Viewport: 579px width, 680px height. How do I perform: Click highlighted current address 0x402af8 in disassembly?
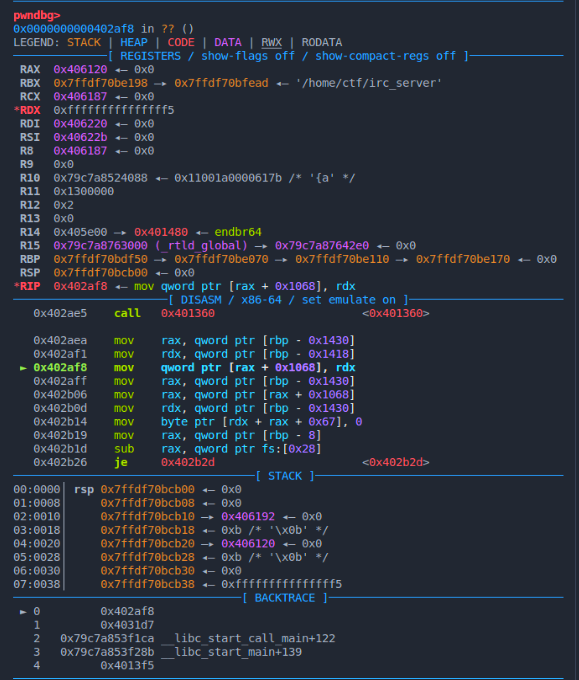(60, 367)
